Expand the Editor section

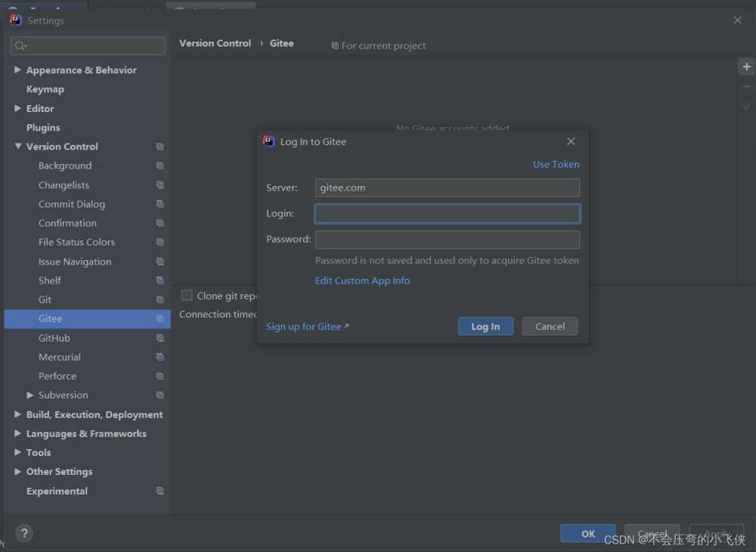[18, 108]
